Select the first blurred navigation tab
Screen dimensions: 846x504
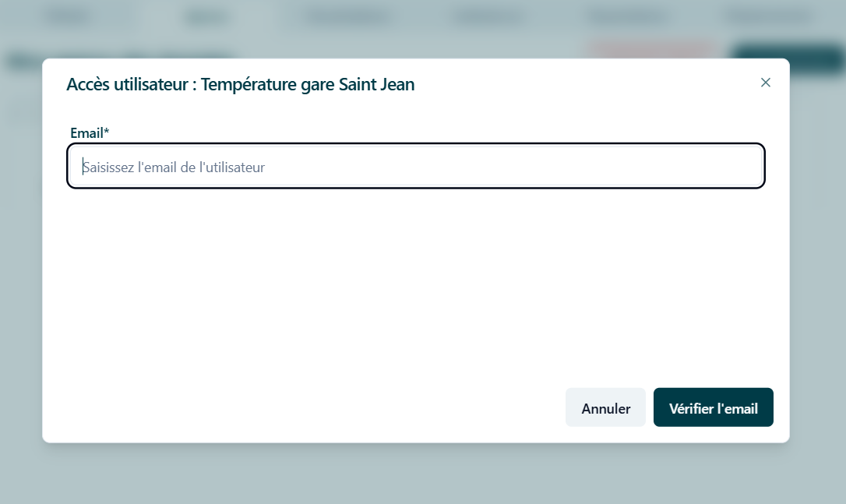tap(68, 16)
